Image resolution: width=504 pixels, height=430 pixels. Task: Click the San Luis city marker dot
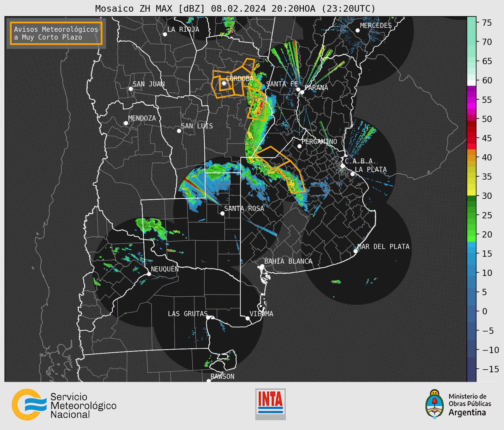click(179, 131)
